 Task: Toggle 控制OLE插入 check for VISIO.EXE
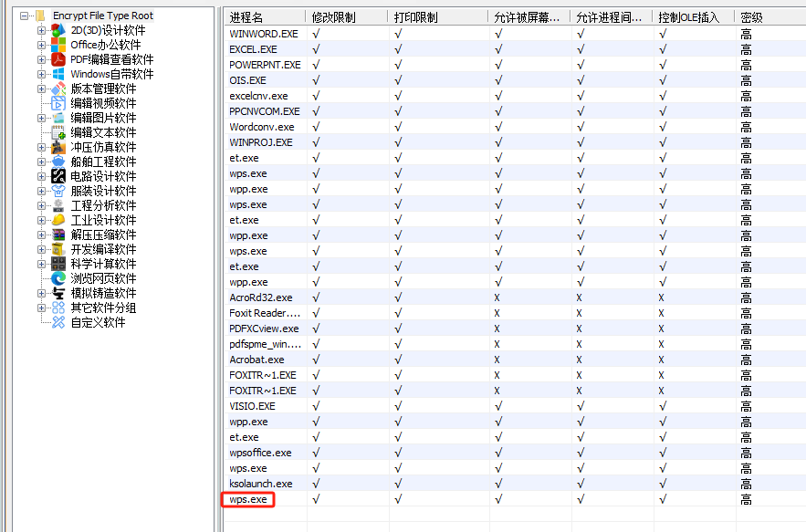pos(662,406)
